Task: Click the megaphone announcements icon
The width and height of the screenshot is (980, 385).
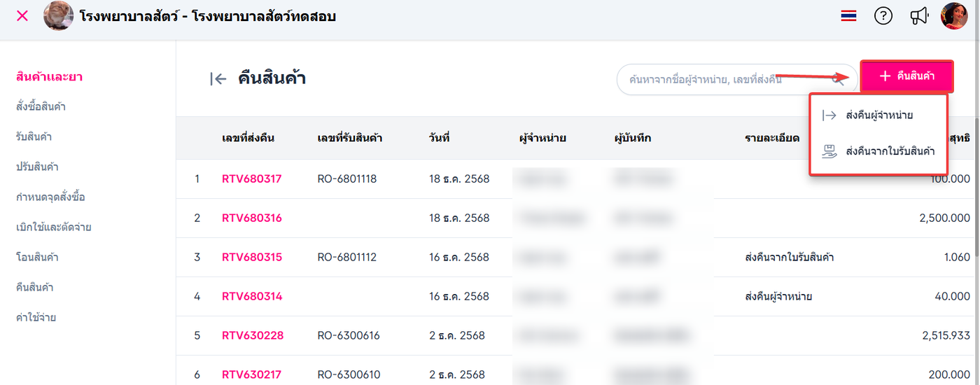Action: click(918, 15)
